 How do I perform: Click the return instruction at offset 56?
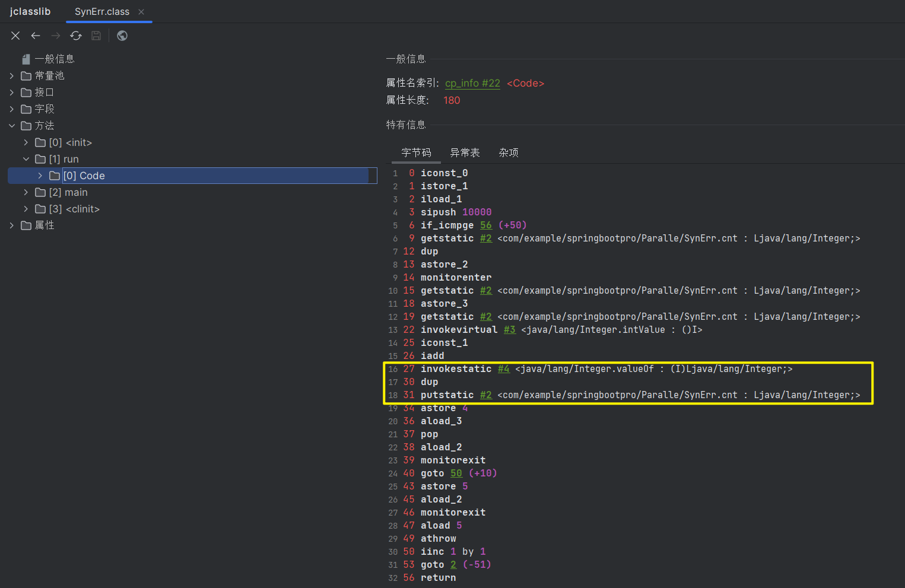pyautogui.click(x=438, y=577)
